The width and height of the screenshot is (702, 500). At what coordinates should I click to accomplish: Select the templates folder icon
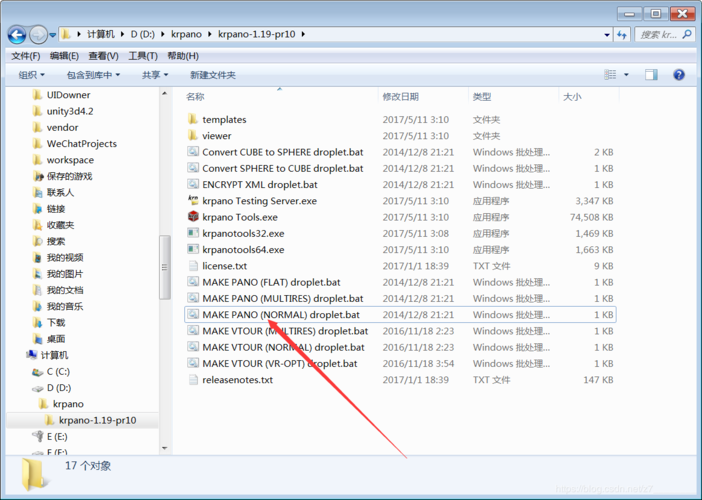coord(193,119)
